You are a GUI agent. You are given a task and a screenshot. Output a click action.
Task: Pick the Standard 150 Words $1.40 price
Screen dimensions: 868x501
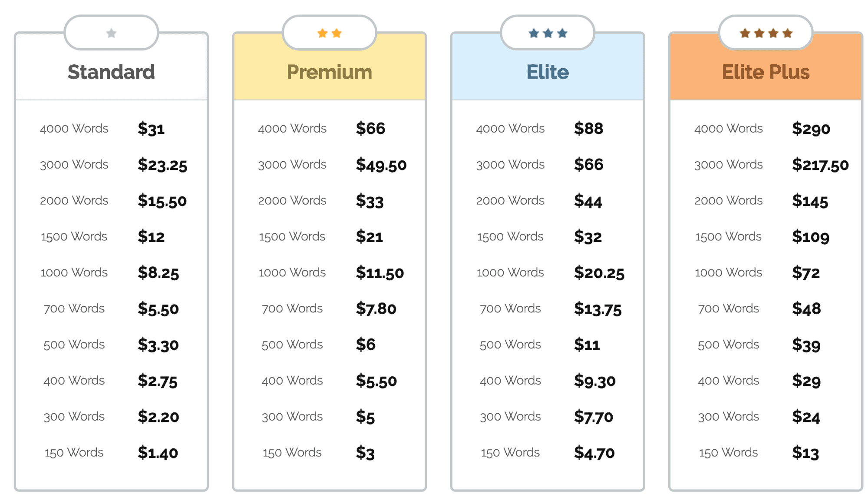[158, 453]
